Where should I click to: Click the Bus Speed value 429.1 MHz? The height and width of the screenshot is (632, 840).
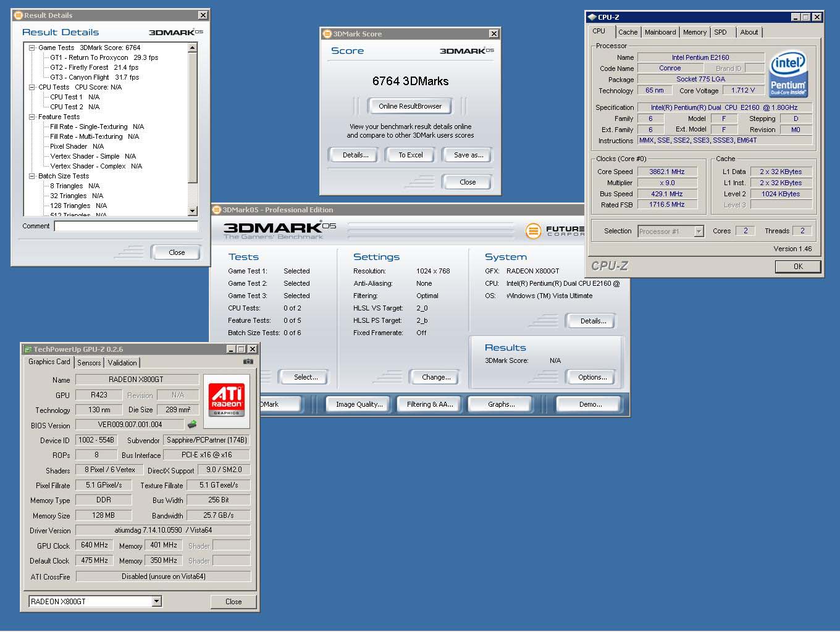pyautogui.click(x=667, y=194)
